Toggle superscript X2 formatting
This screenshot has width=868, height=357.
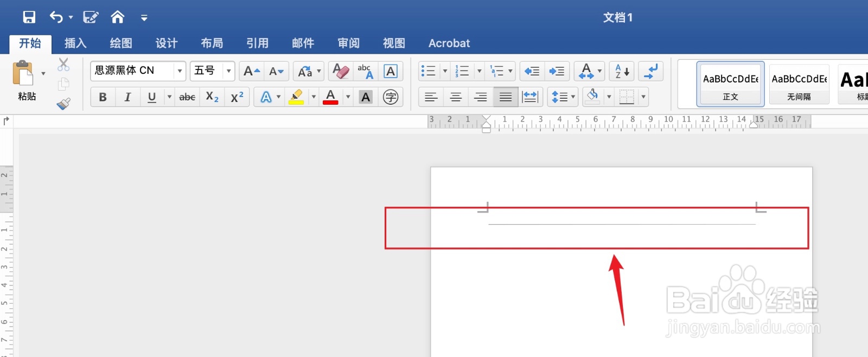(237, 97)
